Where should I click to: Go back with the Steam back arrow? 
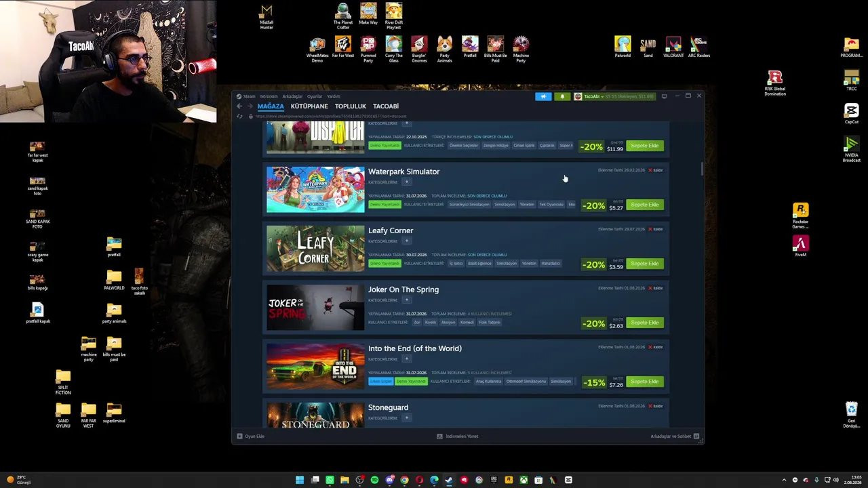coord(239,106)
